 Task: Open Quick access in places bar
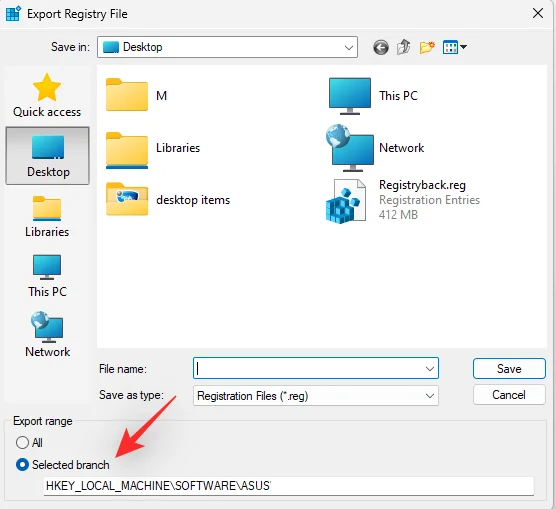coord(47,95)
